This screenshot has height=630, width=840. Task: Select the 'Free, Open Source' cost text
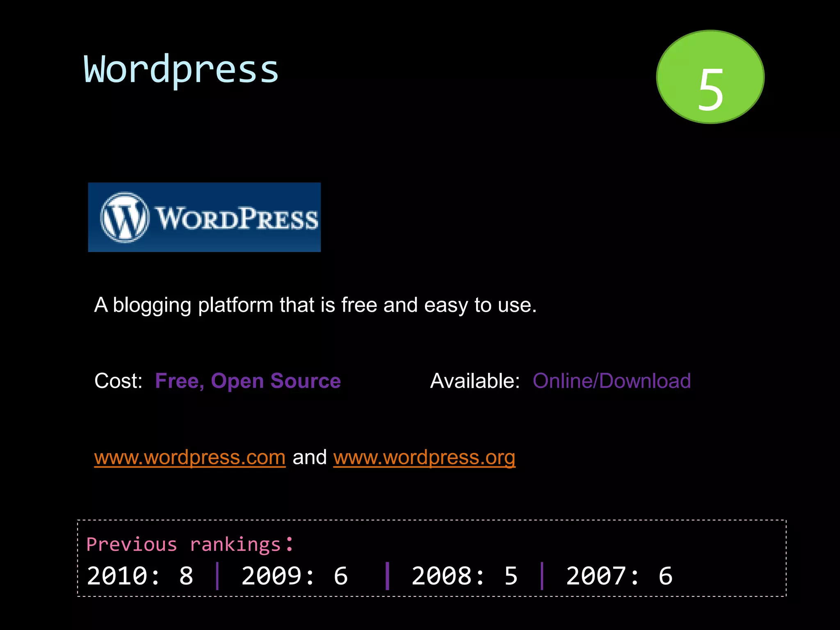(x=248, y=381)
